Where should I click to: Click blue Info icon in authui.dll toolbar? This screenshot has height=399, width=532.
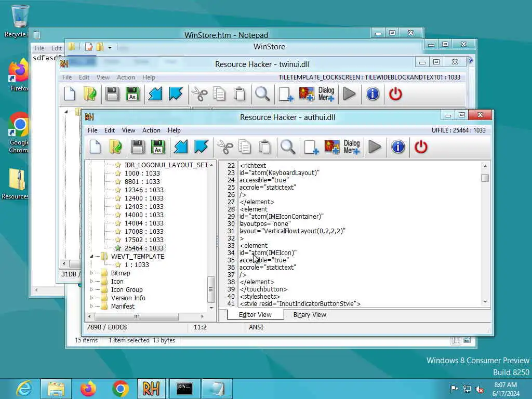[398, 147]
